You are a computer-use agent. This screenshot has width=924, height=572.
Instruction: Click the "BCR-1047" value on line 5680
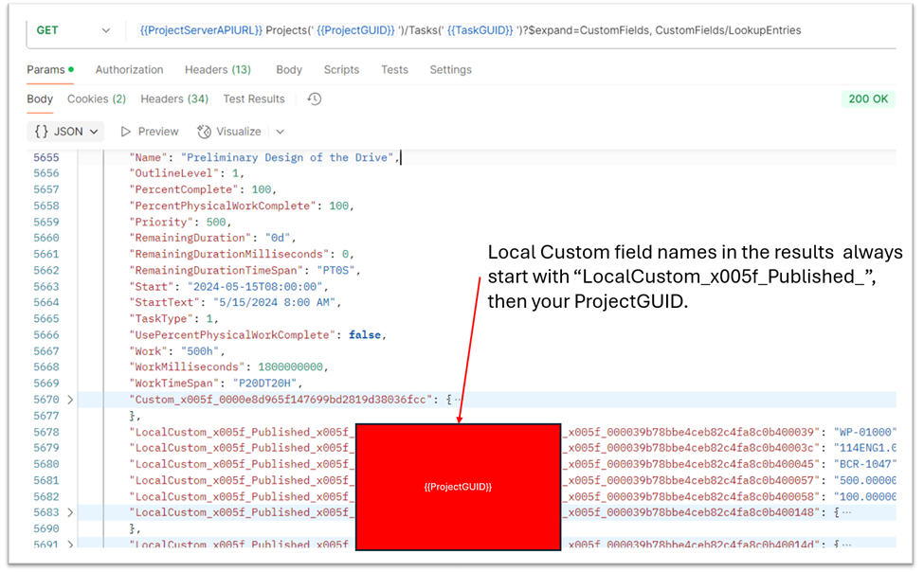pyautogui.click(x=865, y=464)
